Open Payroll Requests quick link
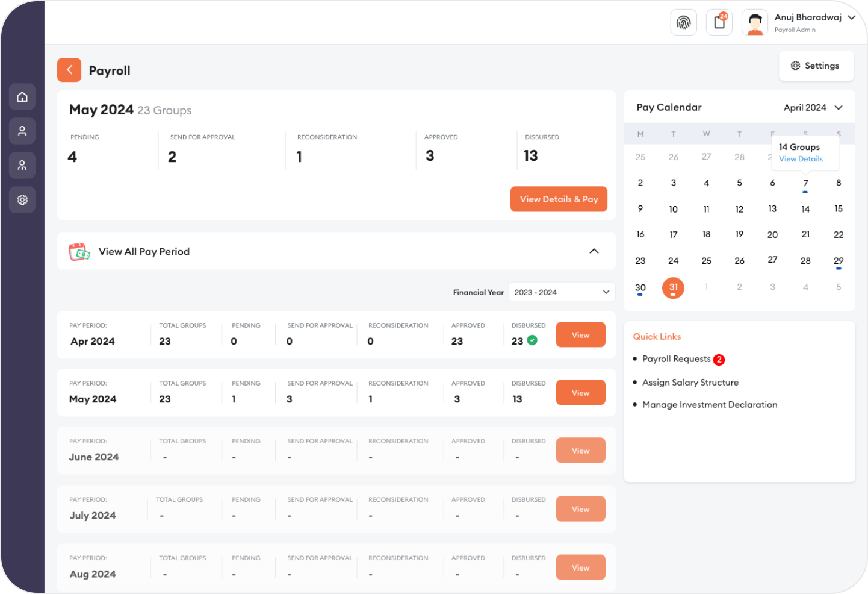868x594 pixels. [x=676, y=359]
